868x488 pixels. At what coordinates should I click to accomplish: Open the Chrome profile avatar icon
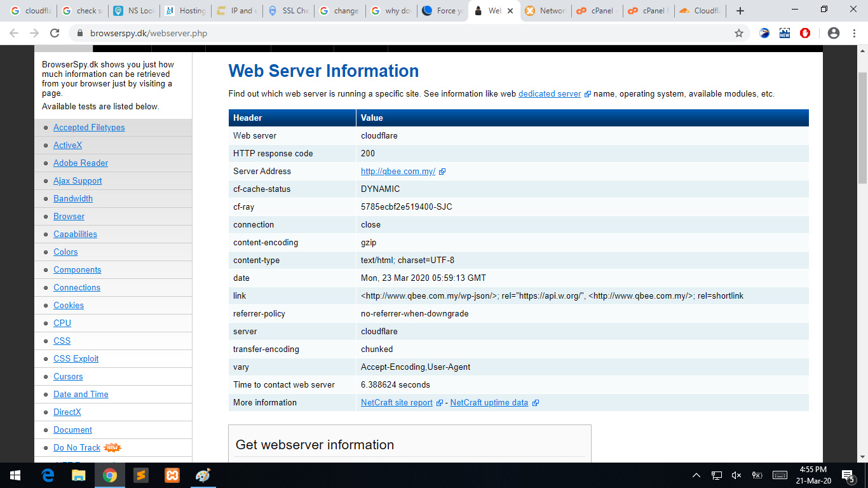point(834,33)
